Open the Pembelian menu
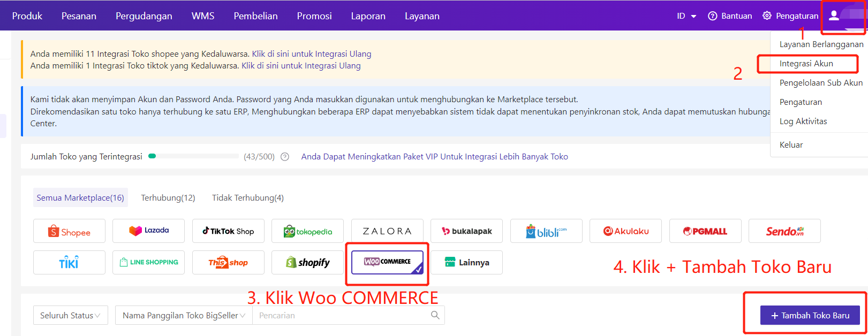The height and width of the screenshot is (336, 868). coord(255,16)
